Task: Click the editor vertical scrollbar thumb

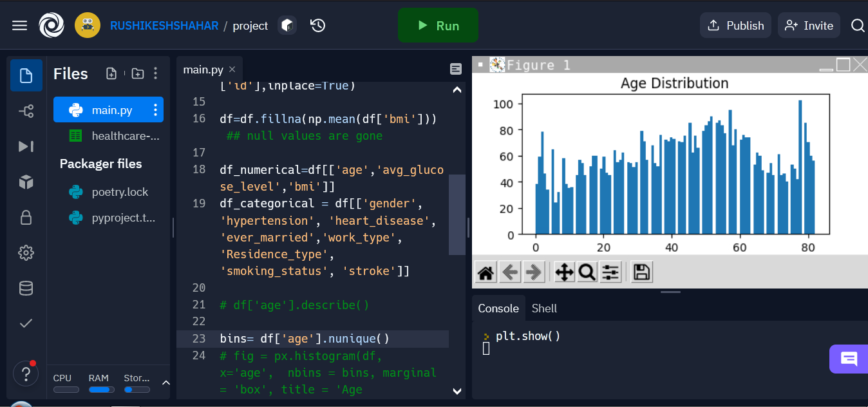Action: point(457,215)
